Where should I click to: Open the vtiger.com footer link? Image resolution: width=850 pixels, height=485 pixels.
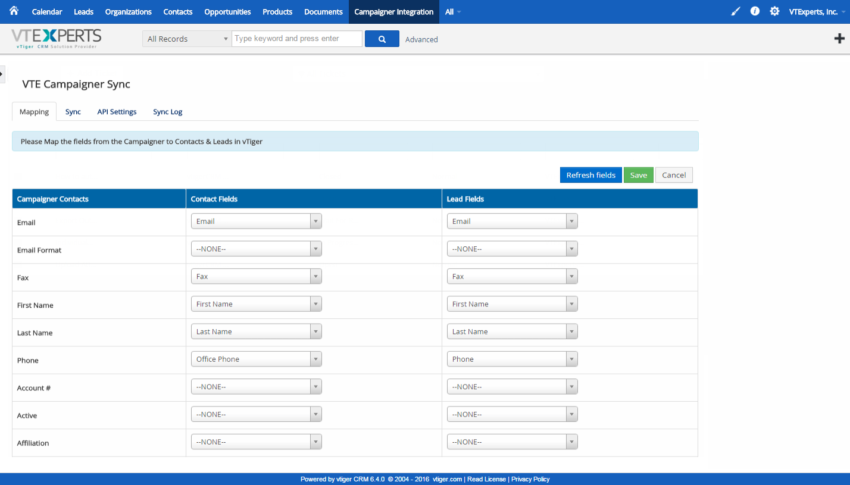[447, 479]
